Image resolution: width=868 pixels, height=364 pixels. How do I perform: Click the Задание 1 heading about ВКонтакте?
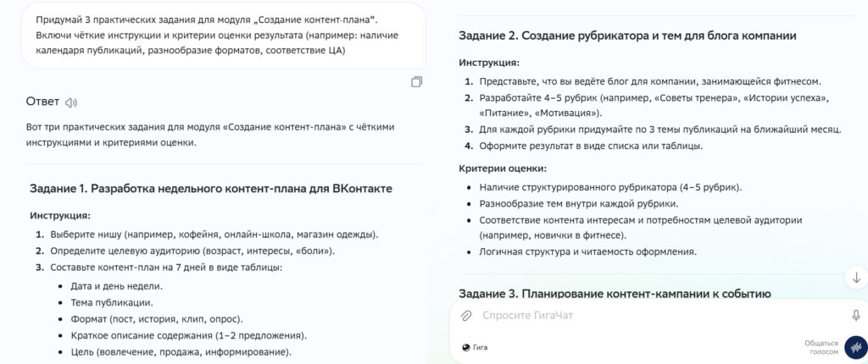pos(210,188)
